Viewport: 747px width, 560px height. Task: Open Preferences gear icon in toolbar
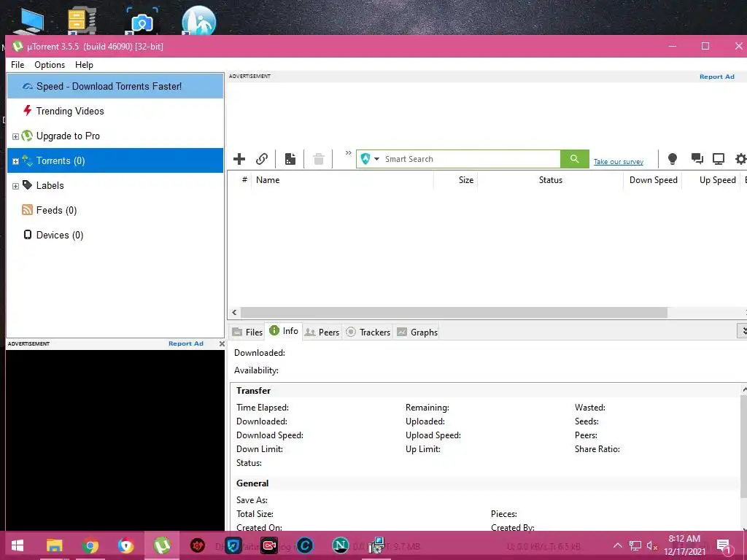[x=741, y=159]
